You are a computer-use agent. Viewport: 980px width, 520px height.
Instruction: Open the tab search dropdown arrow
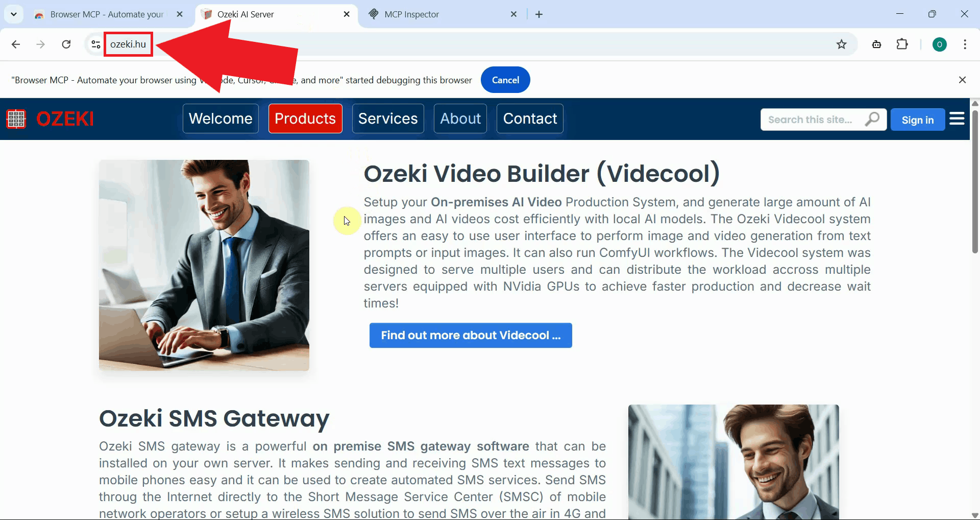14,14
